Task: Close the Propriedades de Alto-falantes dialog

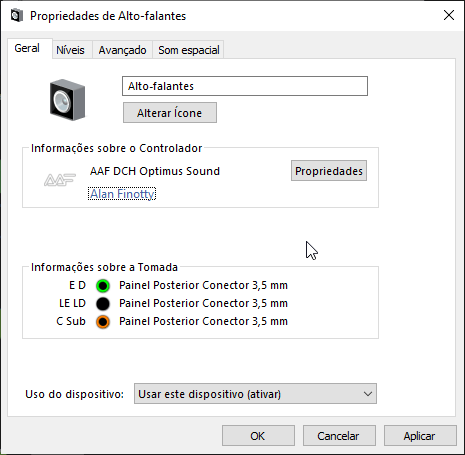Action: click(x=449, y=15)
